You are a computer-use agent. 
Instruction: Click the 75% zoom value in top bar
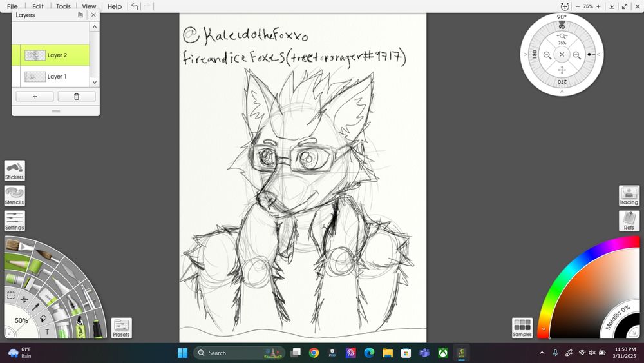tap(588, 6)
